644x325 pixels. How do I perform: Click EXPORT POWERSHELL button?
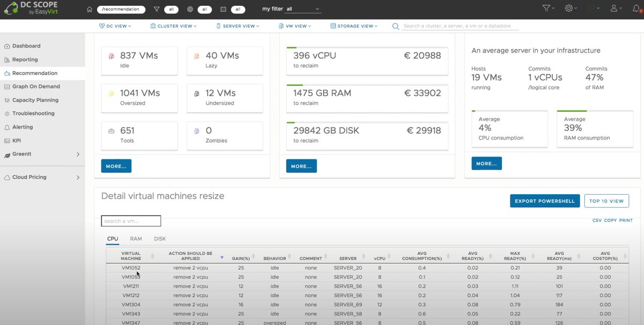click(545, 201)
